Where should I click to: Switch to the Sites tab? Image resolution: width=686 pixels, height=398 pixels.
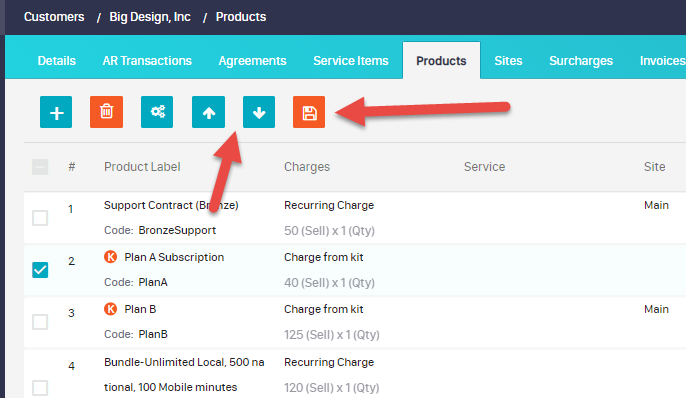(x=508, y=61)
